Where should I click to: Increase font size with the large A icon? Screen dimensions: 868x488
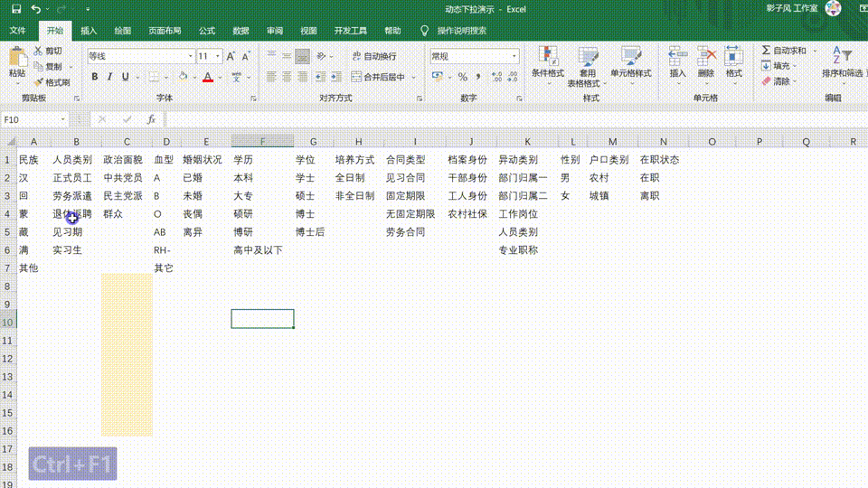point(231,56)
